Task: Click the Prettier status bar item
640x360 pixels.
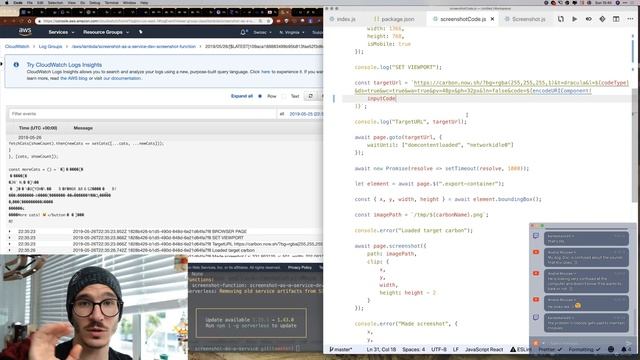Action: pos(550,349)
